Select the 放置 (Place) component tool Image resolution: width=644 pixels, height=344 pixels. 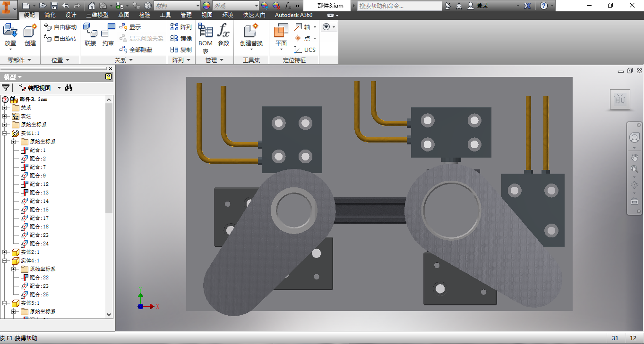(10, 35)
